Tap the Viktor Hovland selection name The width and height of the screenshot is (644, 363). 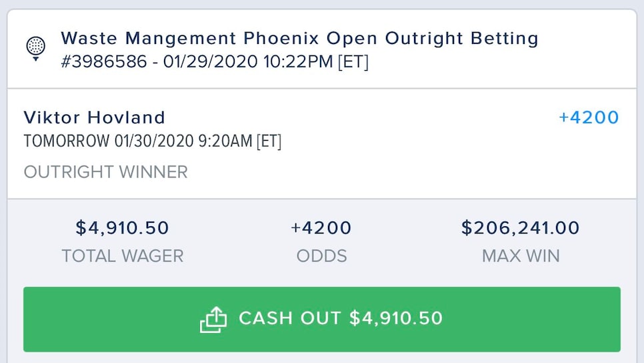pos(95,117)
